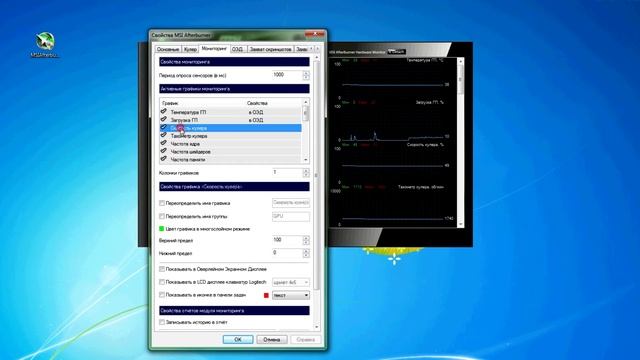This screenshot has height=360, width=640.
Task: Toggle the checkmark for Скорость кулера graph
Action: [164, 127]
